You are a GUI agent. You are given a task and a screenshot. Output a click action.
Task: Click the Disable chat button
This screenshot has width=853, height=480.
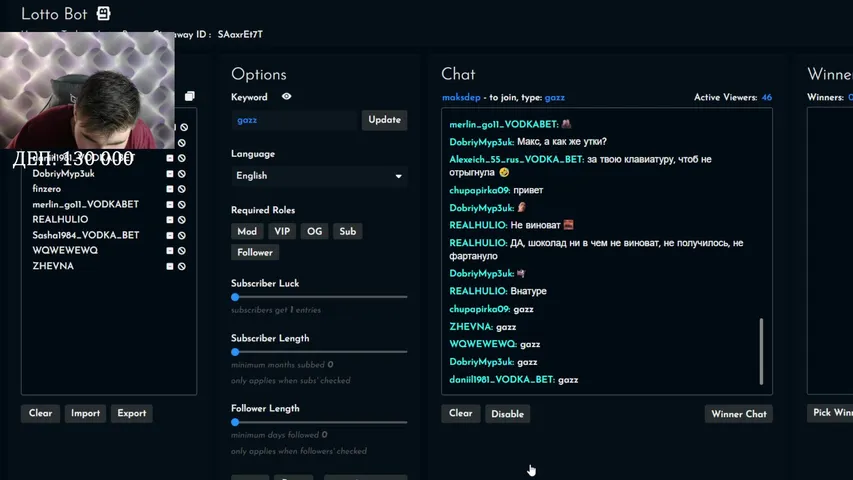(x=507, y=414)
